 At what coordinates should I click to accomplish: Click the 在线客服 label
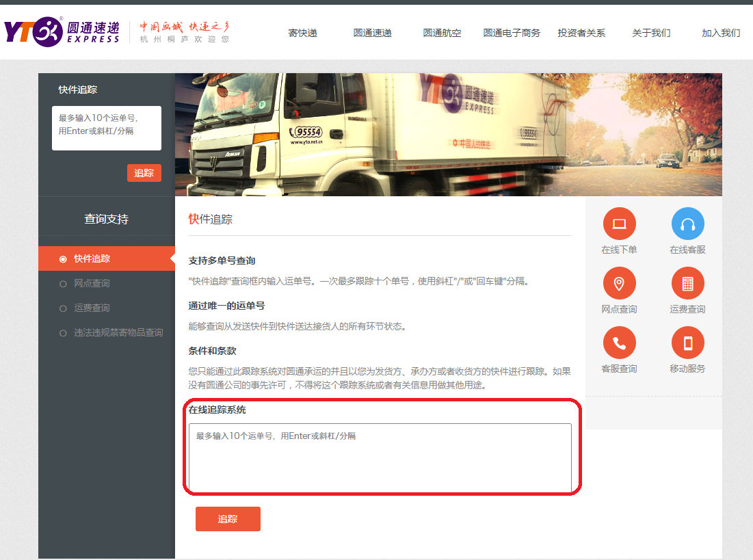pos(688,250)
